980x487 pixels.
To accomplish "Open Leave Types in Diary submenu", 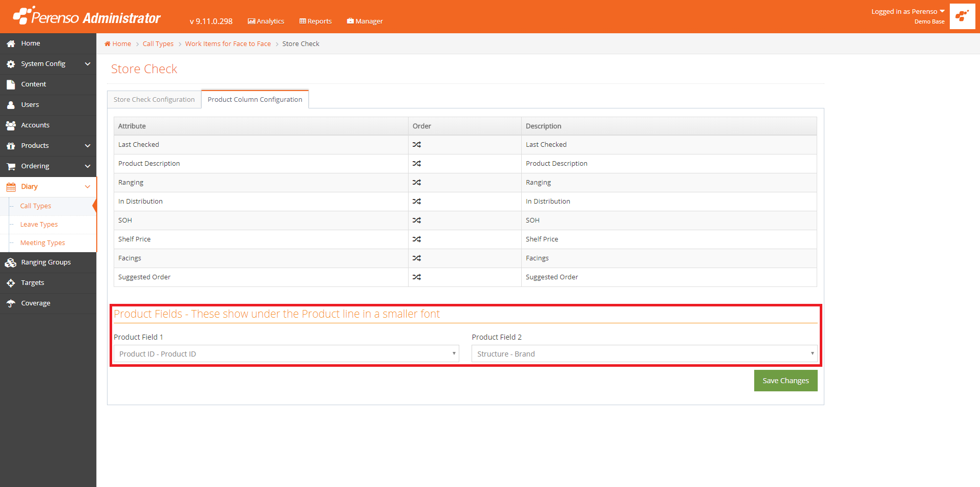I will point(39,225).
